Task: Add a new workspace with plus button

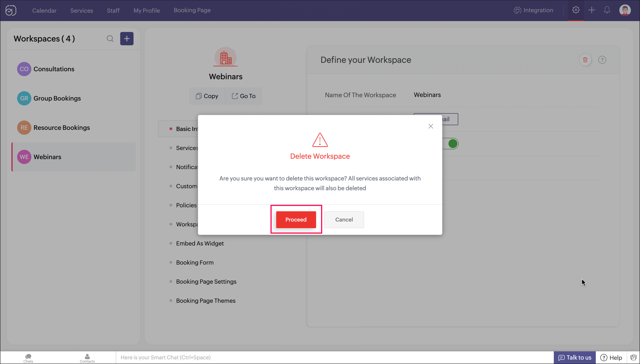Action: [127, 38]
